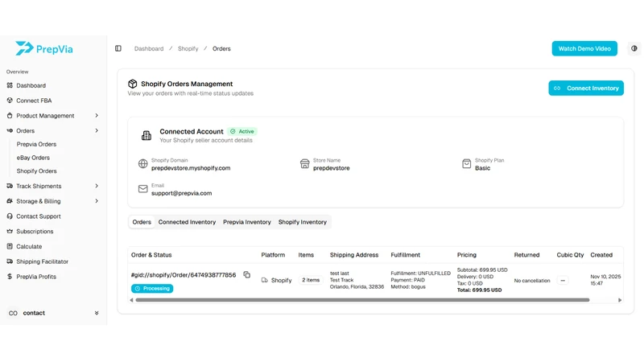Toggle the sidebar panel icon

pos(118,48)
